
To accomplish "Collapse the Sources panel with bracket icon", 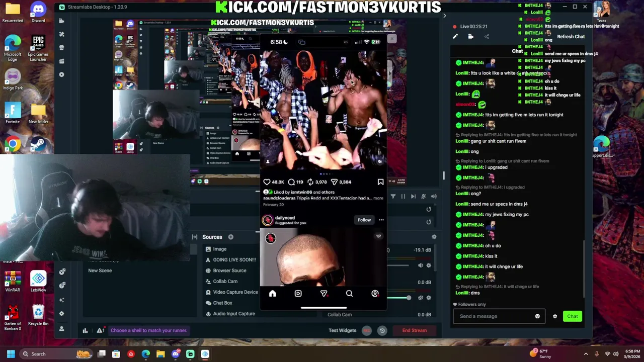I will click(194, 237).
